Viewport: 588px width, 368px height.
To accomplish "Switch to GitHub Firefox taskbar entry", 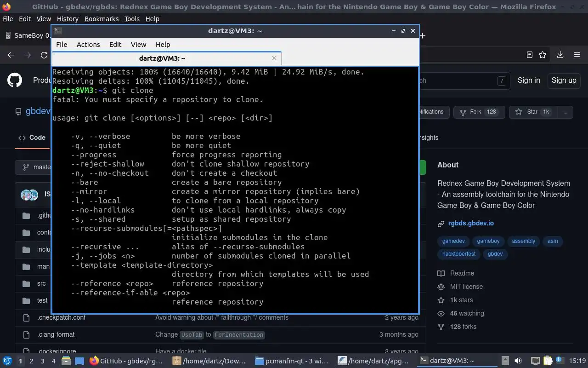I will pyautogui.click(x=126, y=361).
